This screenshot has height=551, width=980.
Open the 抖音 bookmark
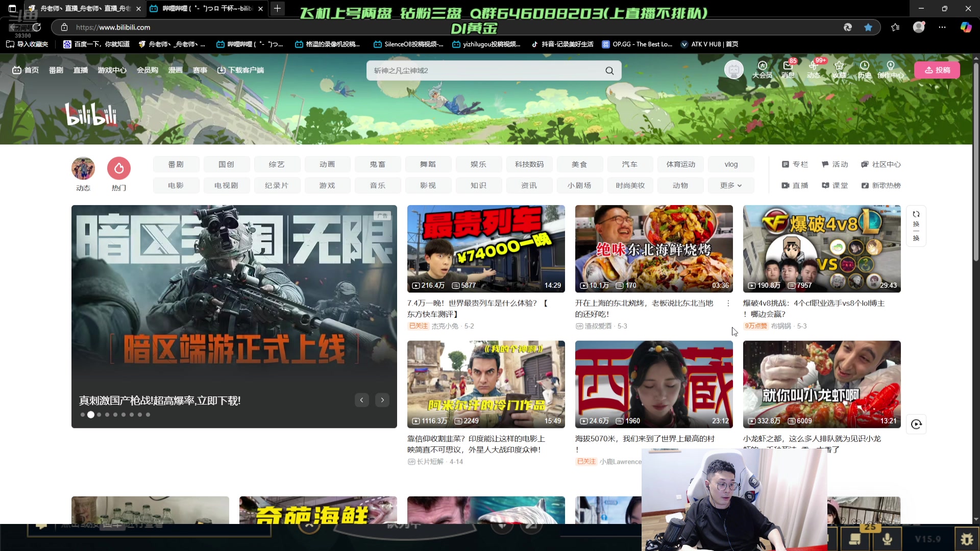click(562, 44)
